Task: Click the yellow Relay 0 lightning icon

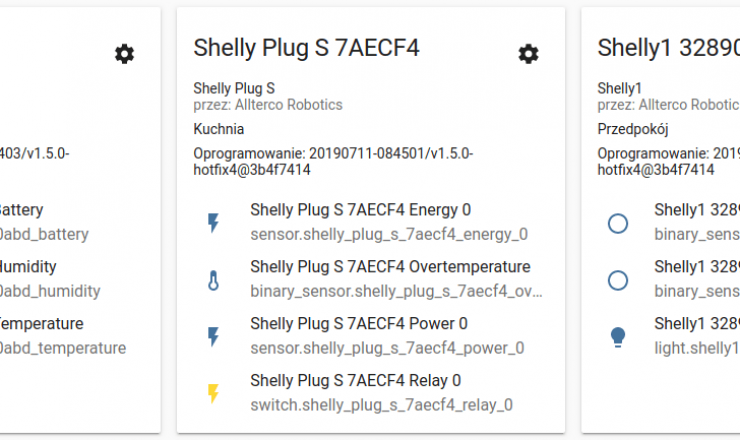Action: coord(213,393)
